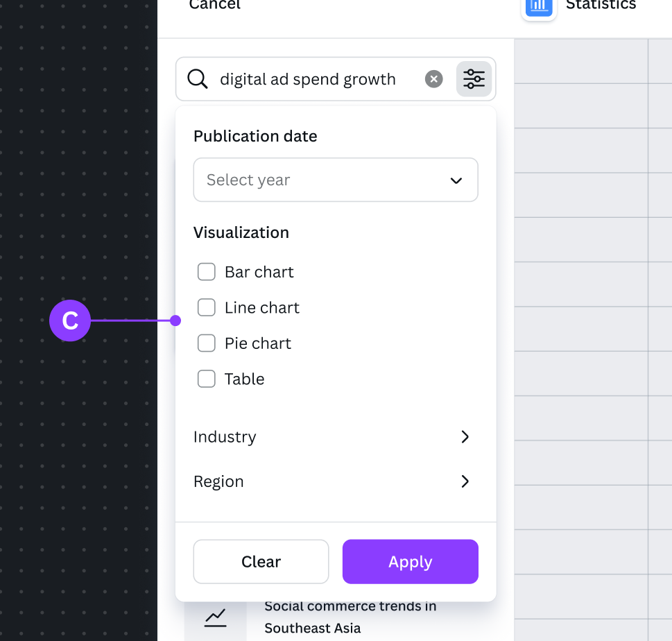672x641 pixels.
Task: Open Social commerce trends in Southeast Asia result
Action: 350,617
